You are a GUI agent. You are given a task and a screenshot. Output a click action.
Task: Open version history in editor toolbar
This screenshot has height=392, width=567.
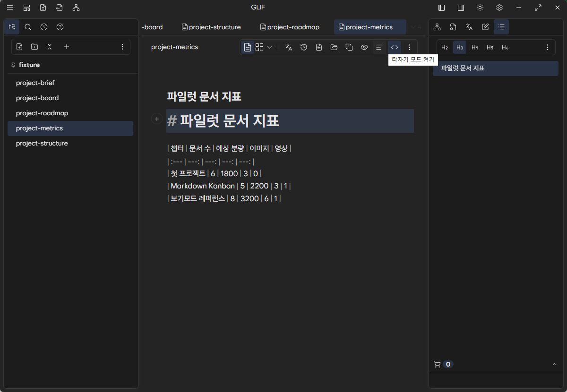pyautogui.click(x=304, y=47)
